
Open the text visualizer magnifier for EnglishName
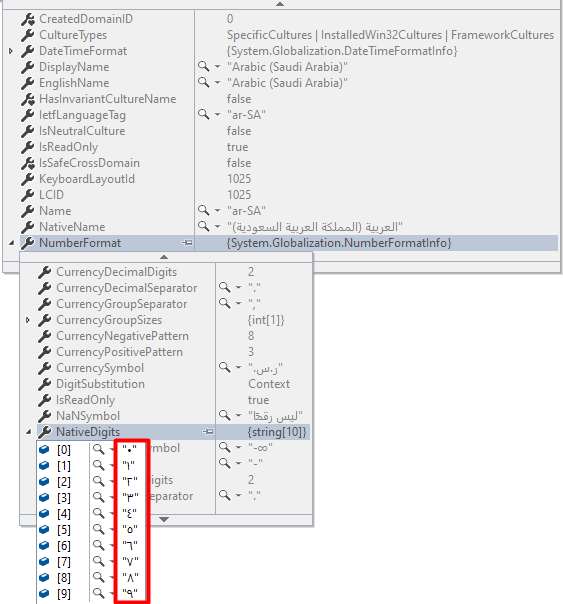[203, 82]
